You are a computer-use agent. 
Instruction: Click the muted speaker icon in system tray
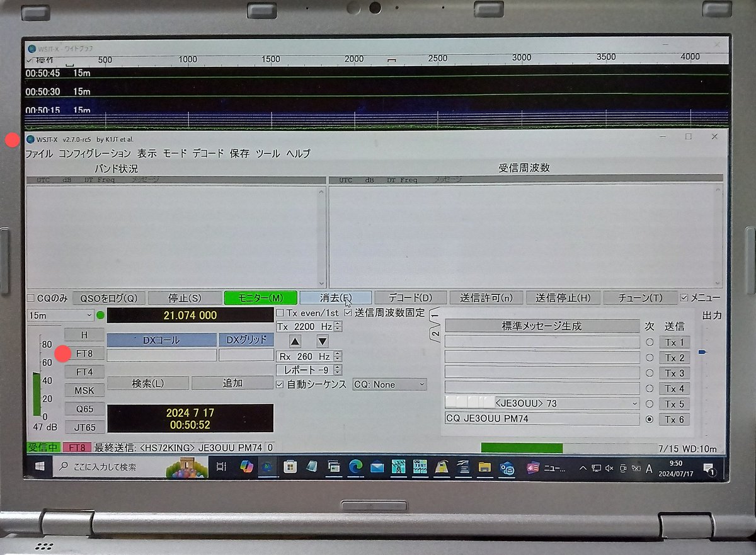(609, 468)
